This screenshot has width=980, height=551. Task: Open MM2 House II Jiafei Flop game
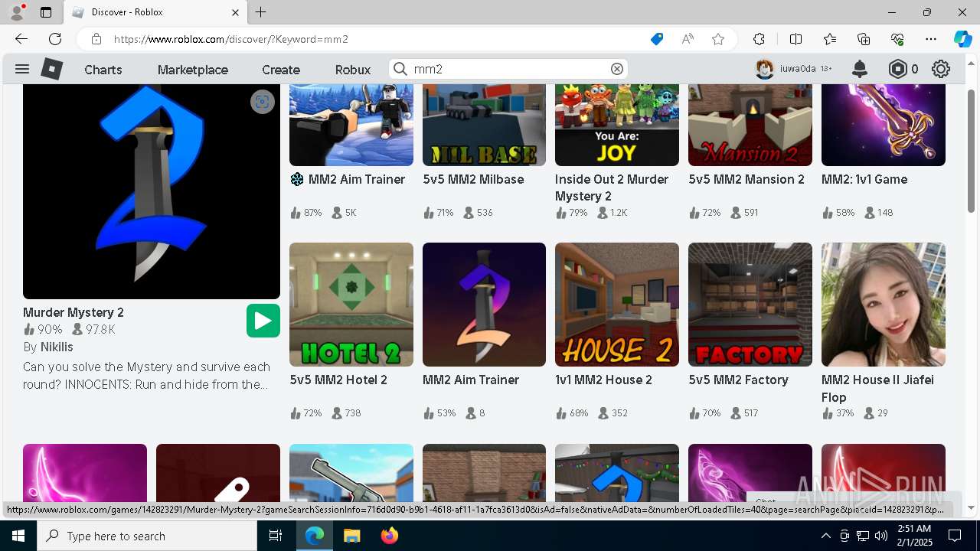[x=884, y=305]
